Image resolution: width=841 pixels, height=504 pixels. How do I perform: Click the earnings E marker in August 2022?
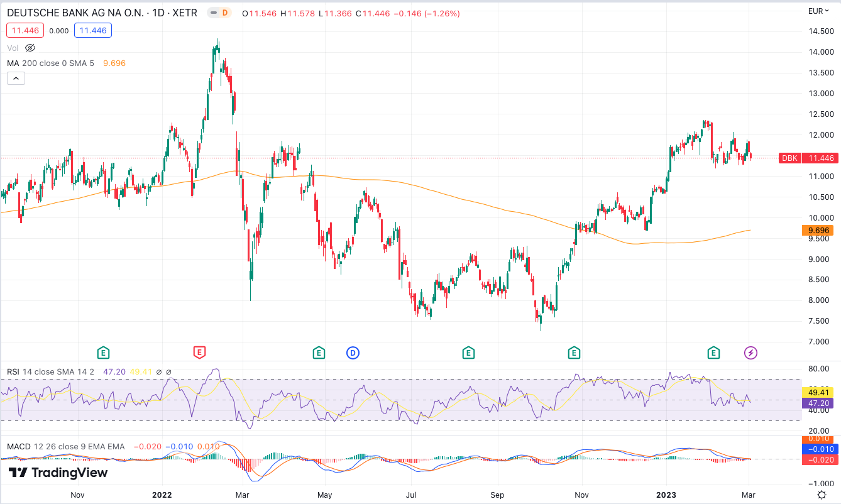tap(468, 353)
